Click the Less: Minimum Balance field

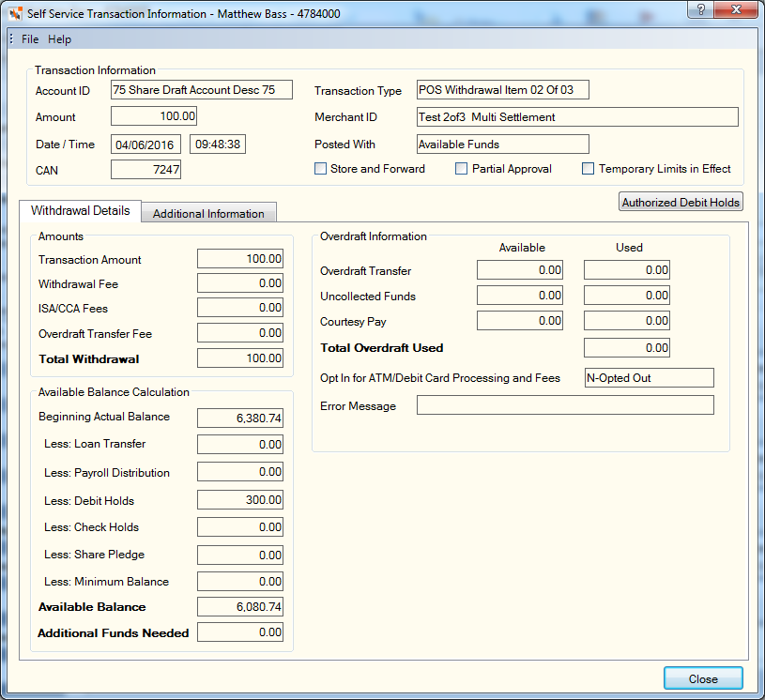pos(240,582)
